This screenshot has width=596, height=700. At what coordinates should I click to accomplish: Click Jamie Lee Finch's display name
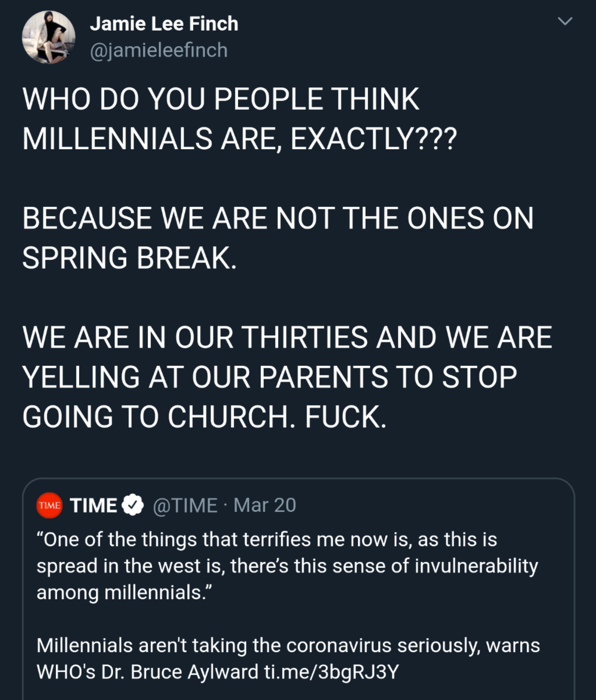tap(165, 24)
